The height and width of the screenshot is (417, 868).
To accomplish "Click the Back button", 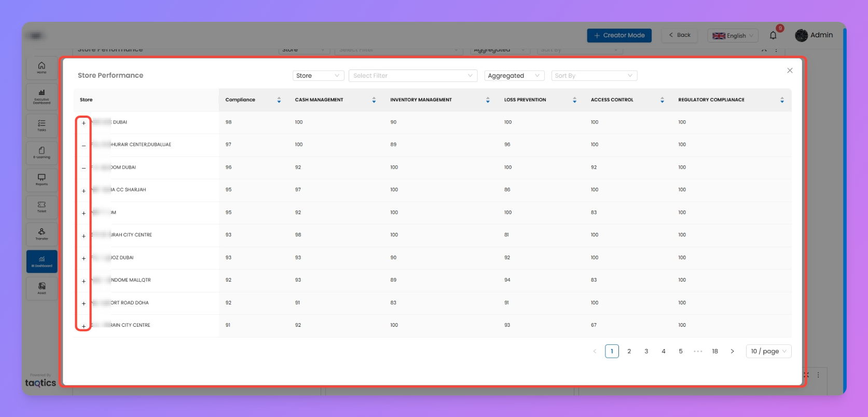I will tap(680, 35).
